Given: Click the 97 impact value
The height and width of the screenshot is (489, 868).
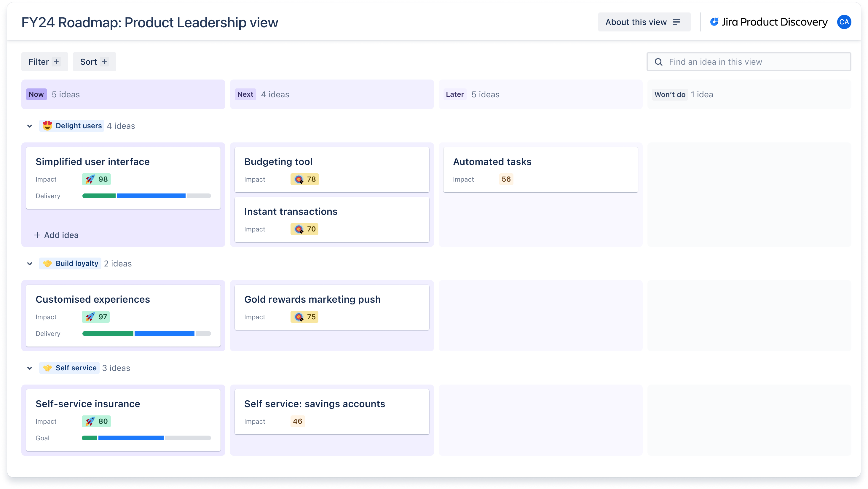Looking at the screenshot, I should [103, 317].
